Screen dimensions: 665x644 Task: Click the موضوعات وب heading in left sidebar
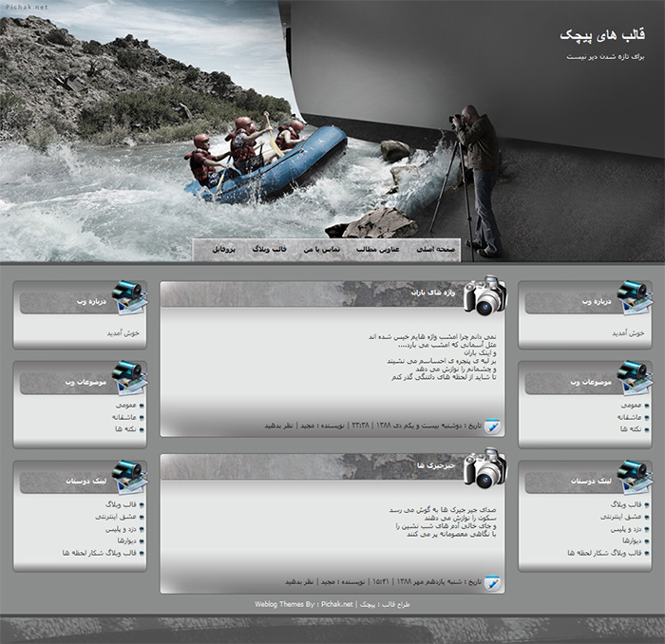click(85, 382)
